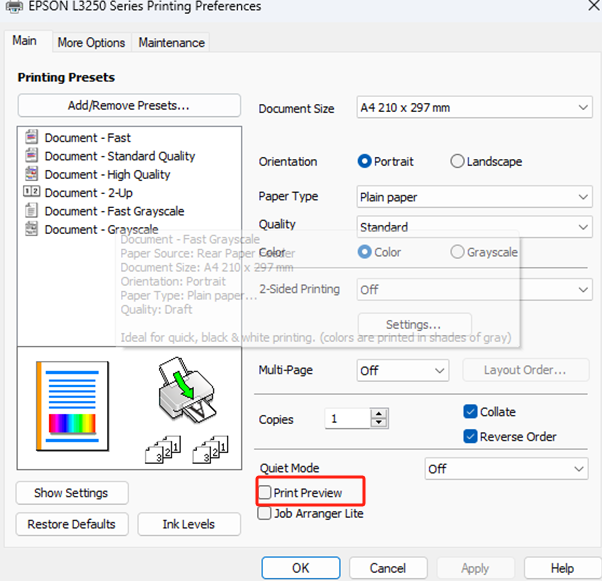Open the Quality dropdown set to Standard
The image size is (602, 581).
click(474, 227)
